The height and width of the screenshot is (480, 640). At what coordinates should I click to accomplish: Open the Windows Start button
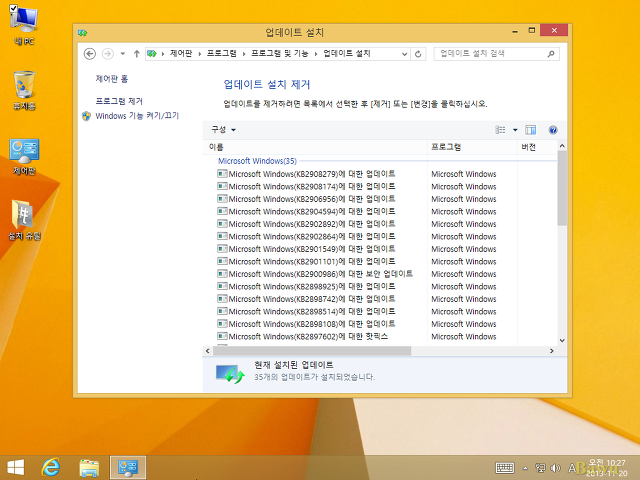[x=16, y=468]
